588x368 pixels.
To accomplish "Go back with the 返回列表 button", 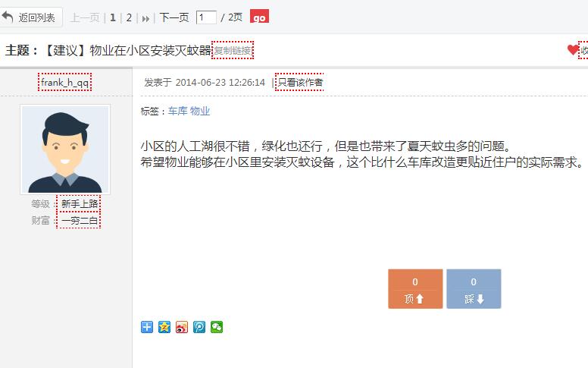I will pos(30,17).
